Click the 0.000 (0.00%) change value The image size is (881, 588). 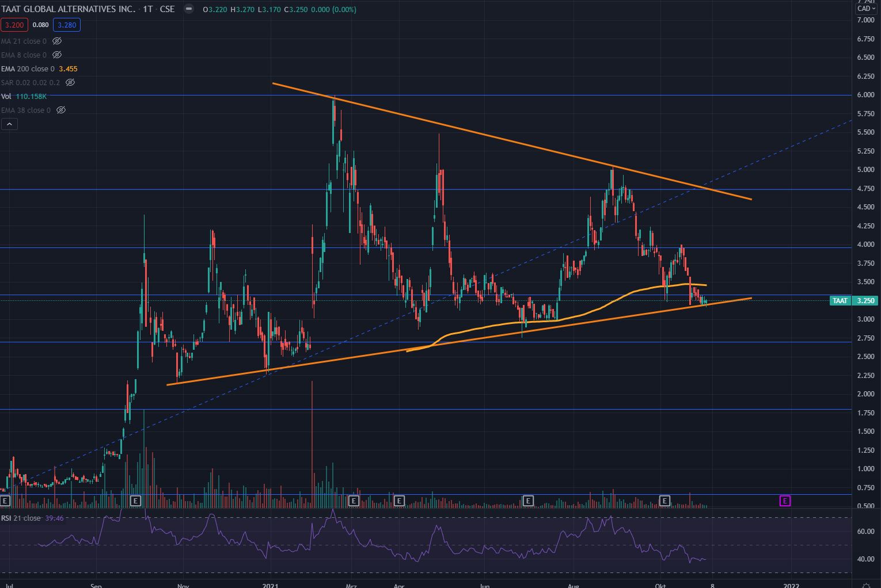click(333, 9)
